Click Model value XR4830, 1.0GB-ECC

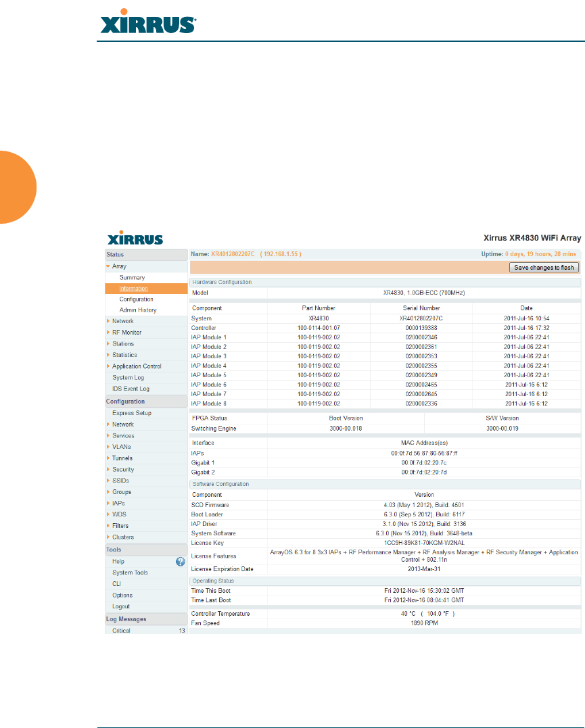[x=424, y=293]
